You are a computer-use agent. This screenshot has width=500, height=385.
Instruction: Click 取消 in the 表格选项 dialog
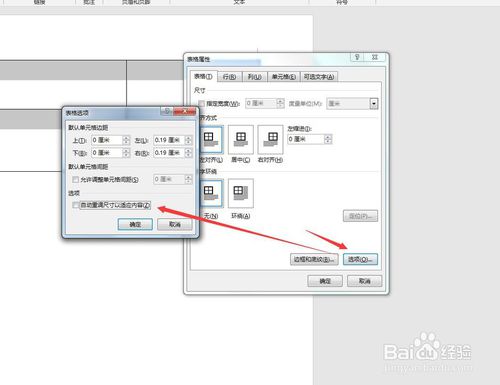click(175, 224)
